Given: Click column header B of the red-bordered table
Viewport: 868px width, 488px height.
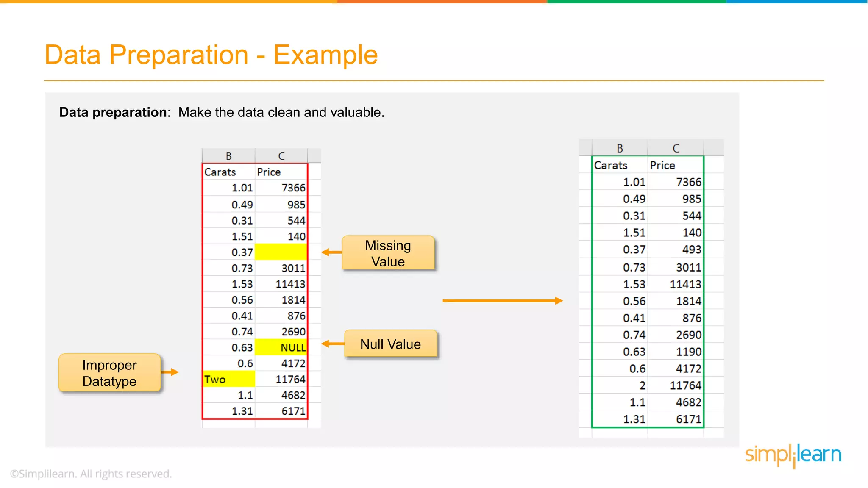Looking at the screenshot, I should pos(229,156).
